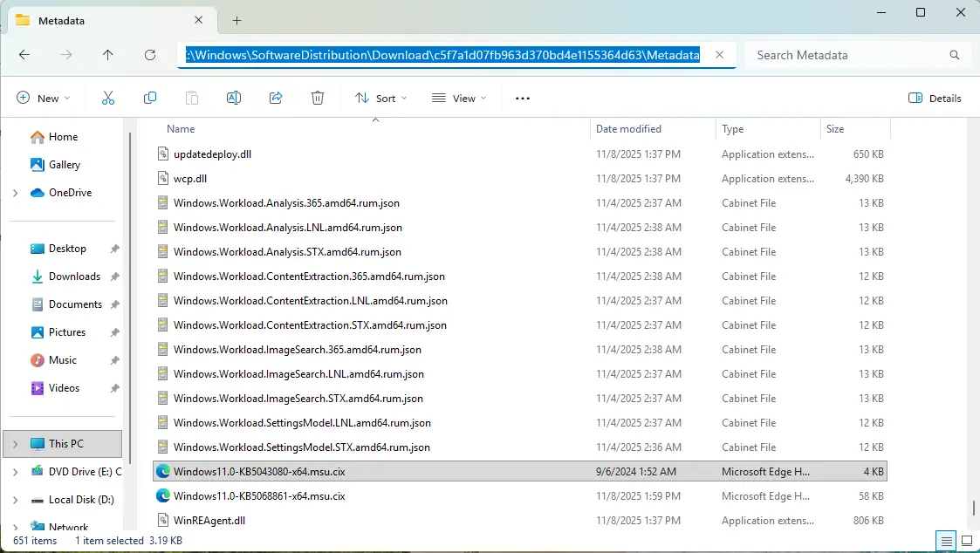Sort by Date modified column header
The height and width of the screenshot is (553, 980).
click(653, 129)
